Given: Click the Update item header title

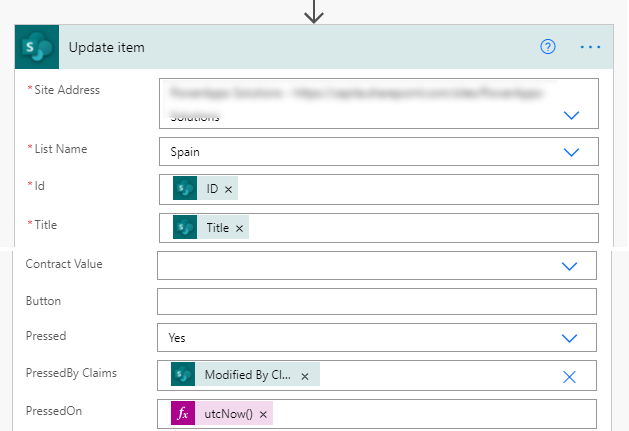Looking at the screenshot, I should click(107, 47).
